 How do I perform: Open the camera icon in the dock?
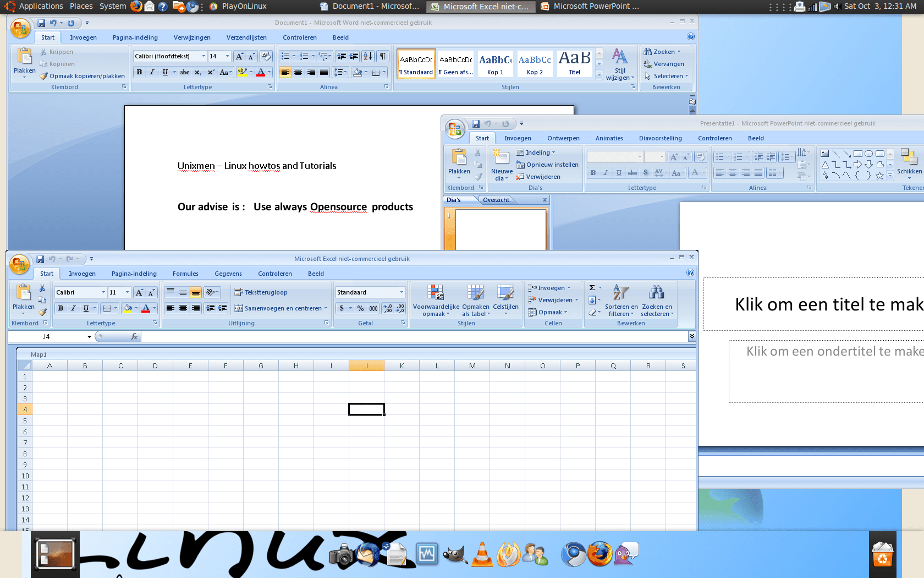click(x=342, y=555)
